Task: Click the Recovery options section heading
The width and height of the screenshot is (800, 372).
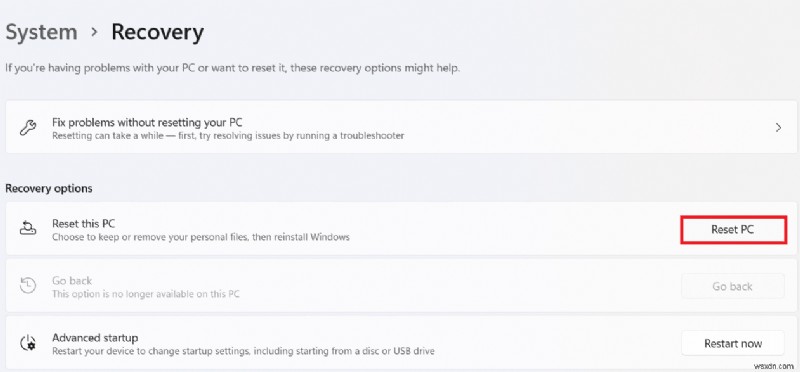Action: point(48,188)
